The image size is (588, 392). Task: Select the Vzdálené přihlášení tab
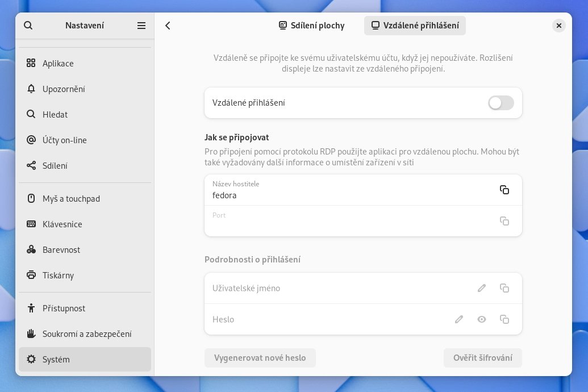click(415, 26)
